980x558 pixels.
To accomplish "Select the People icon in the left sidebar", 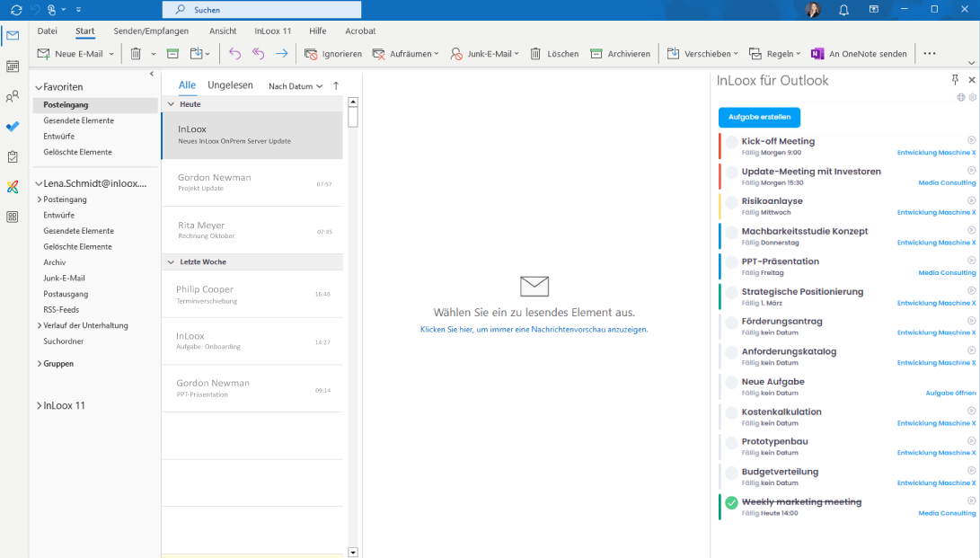I will [x=12, y=97].
